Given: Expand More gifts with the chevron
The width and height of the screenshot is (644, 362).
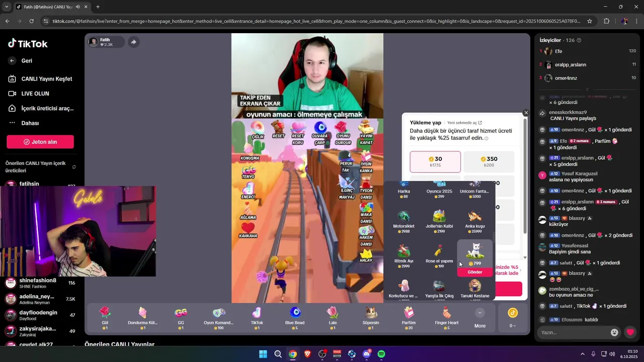Looking at the screenshot, I should coord(480,313).
